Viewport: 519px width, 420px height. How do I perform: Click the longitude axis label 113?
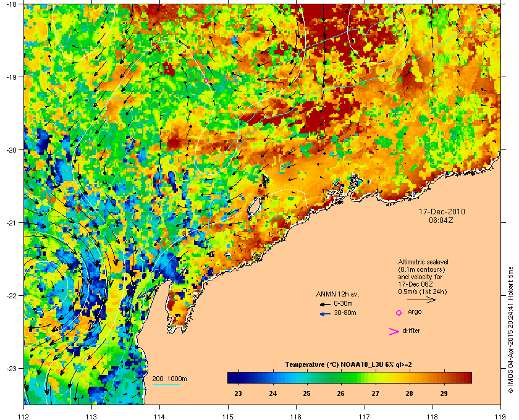91,416
